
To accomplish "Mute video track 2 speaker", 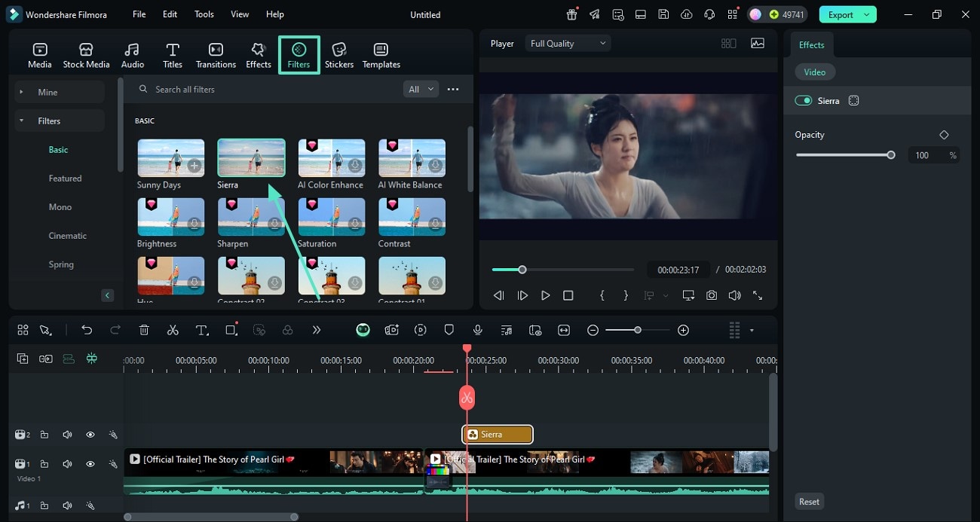I will pos(67,435).
